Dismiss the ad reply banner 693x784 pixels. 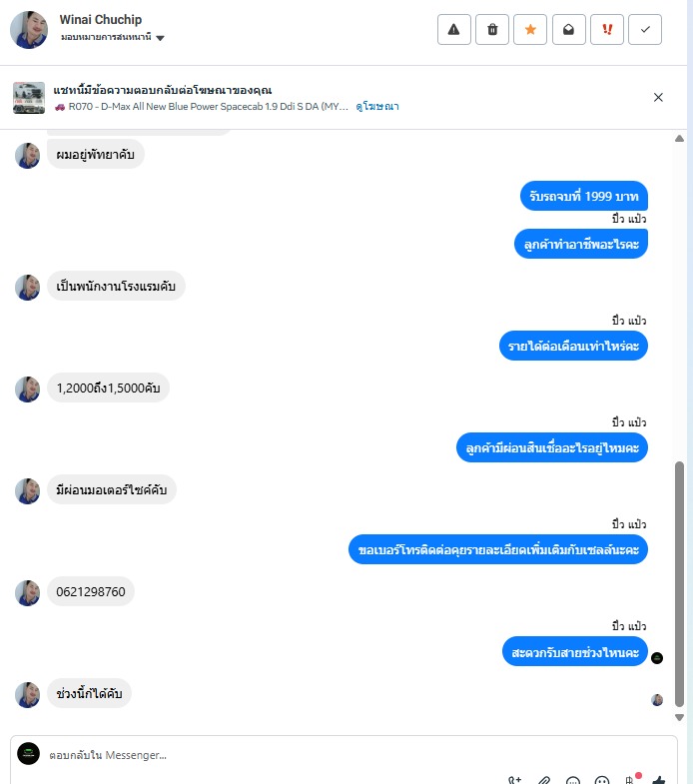point(658,97)
